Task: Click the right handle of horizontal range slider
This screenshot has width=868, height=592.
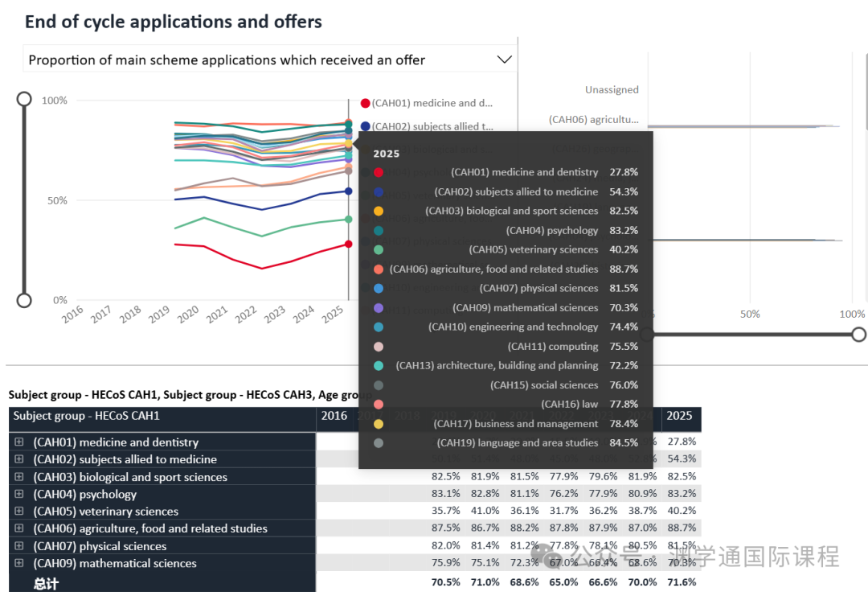Action: click(x=858, y=334)
